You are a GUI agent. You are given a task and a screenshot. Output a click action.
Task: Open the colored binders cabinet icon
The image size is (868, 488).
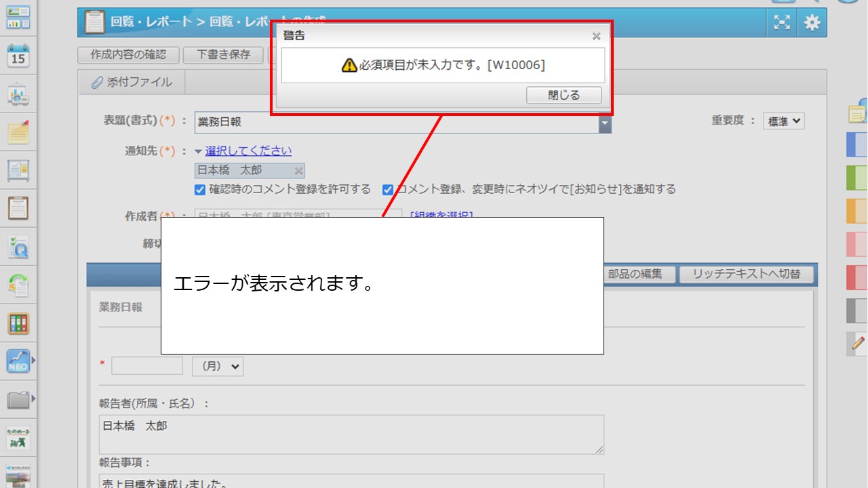(x=18, y=323)
